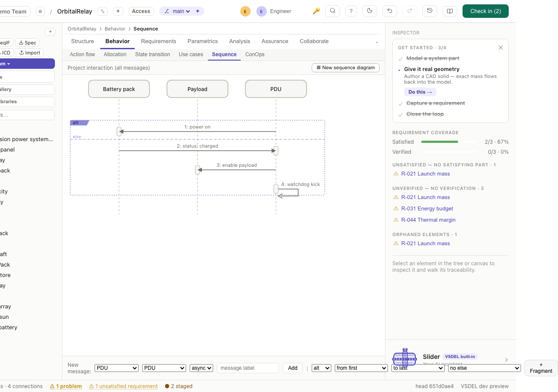The image size is (558, 392).
Task: Open the book documentation icon
Action: (450, 11)
